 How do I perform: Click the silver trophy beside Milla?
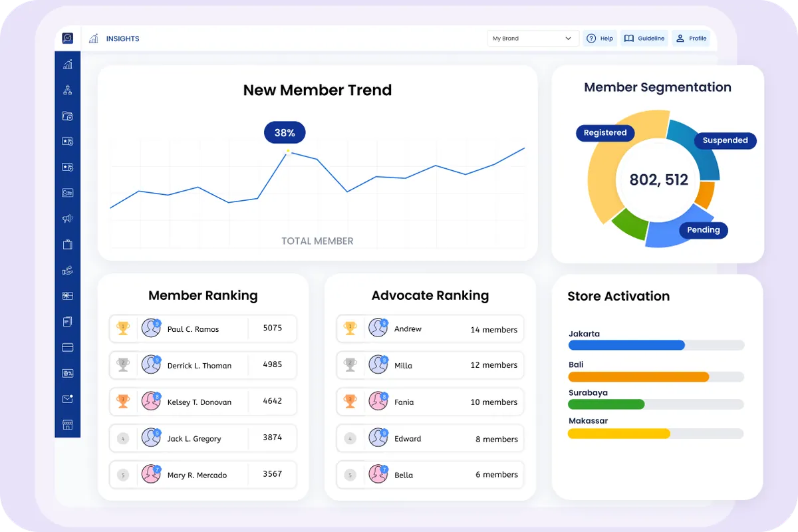[x=350, y=364]
